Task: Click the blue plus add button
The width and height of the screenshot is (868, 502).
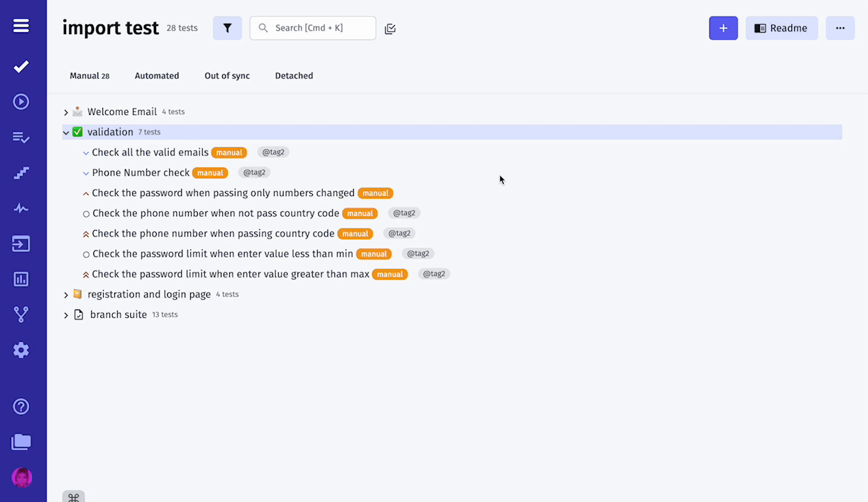Action: point(723,28)
